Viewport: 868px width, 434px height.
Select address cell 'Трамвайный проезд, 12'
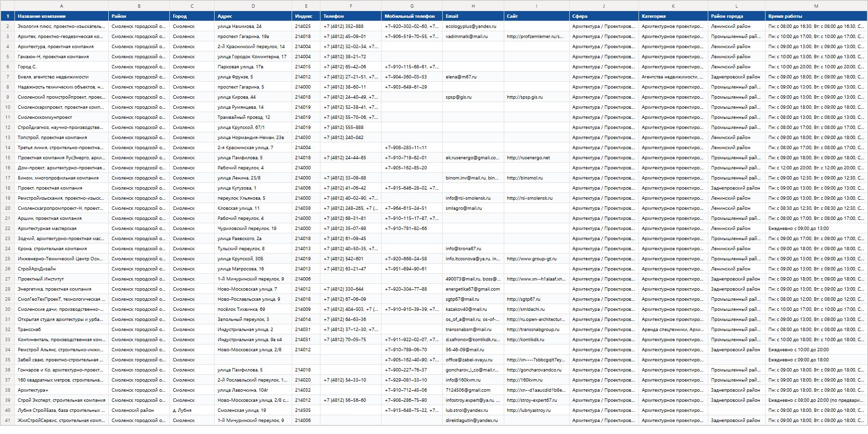pos(253,117)
